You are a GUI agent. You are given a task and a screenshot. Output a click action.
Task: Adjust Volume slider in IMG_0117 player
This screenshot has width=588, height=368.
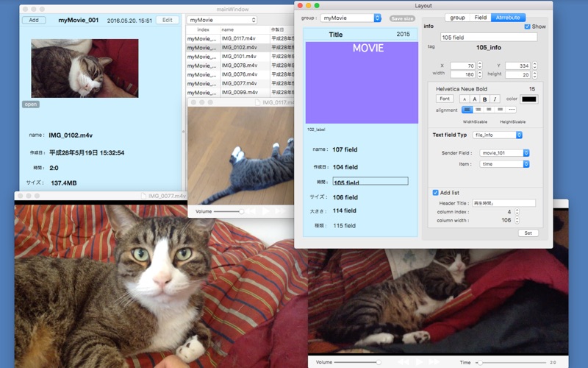click(229, 212)
